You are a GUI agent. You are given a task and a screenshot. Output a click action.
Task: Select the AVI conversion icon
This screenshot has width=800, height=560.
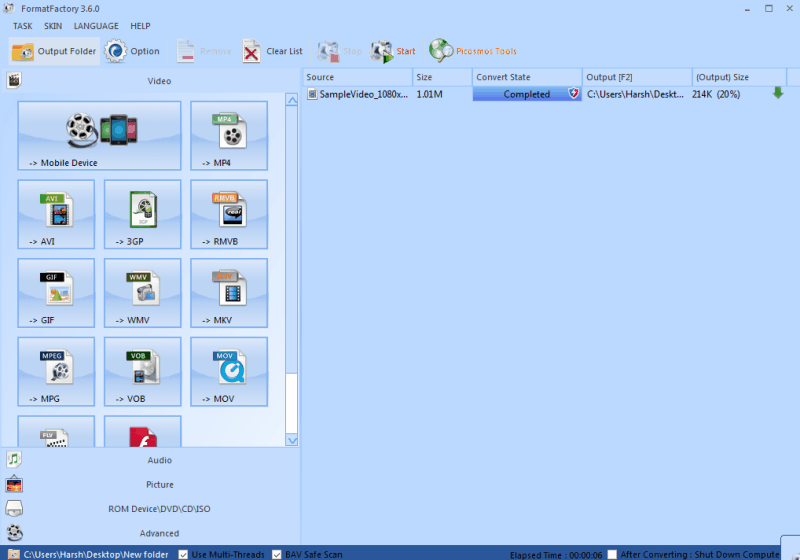click(x=56, y=214)
